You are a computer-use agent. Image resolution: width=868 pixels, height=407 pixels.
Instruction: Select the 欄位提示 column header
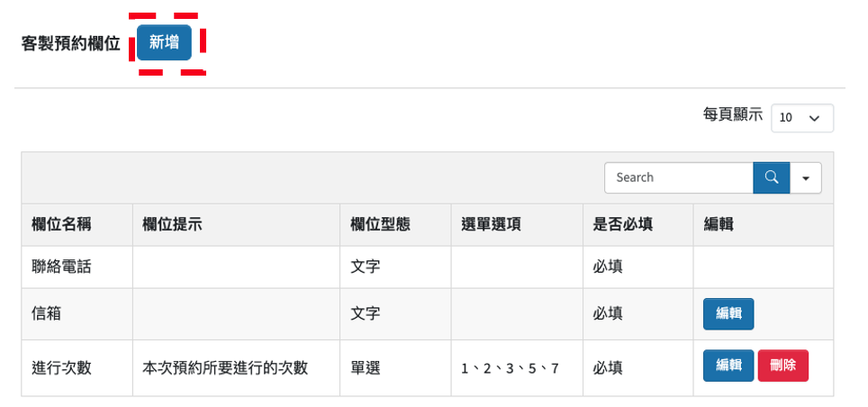[x=172, y=225]
